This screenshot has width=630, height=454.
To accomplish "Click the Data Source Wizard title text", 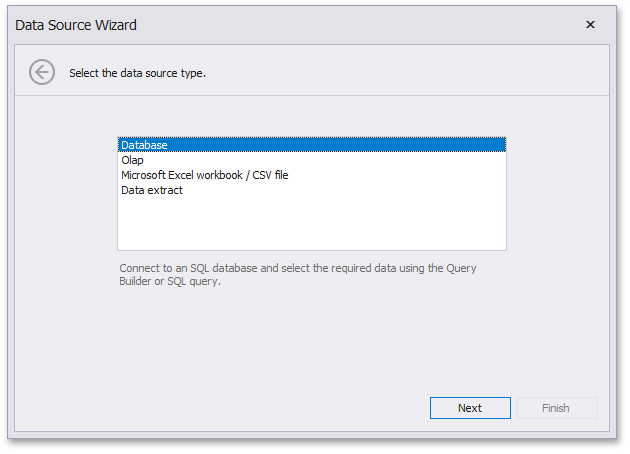I will (x=76, y=25).
